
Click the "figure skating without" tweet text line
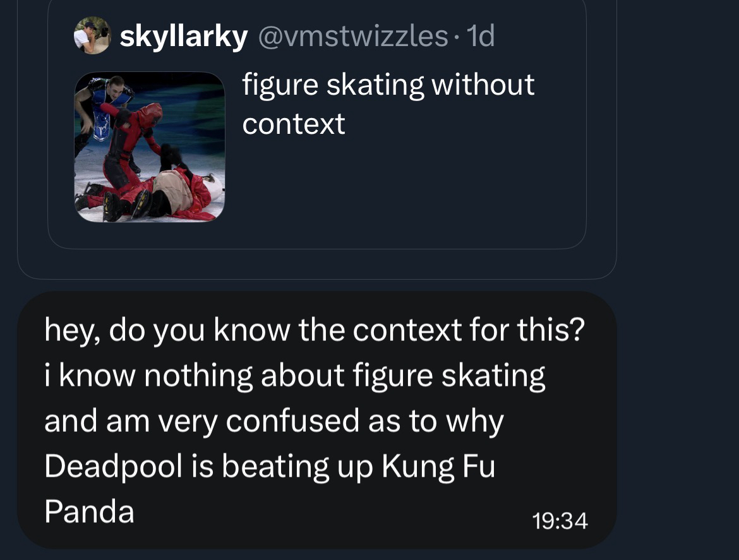pos(388,85)
